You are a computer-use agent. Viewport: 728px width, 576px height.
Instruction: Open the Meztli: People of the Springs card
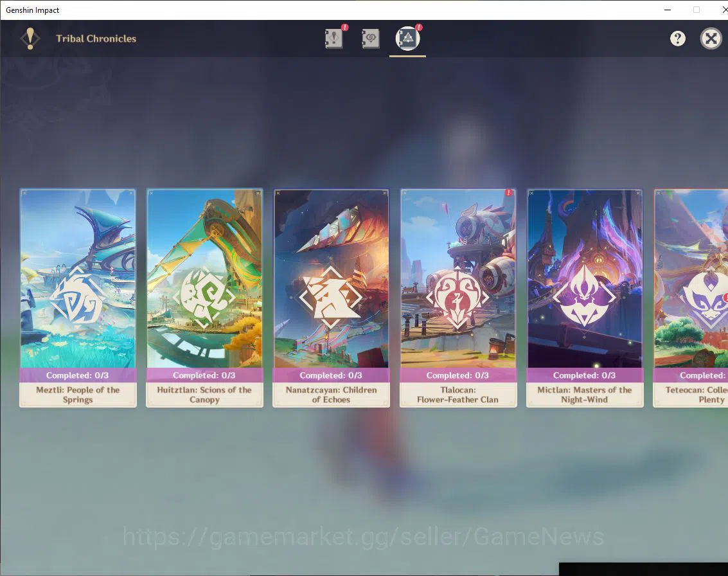click(x=78, y=298)
